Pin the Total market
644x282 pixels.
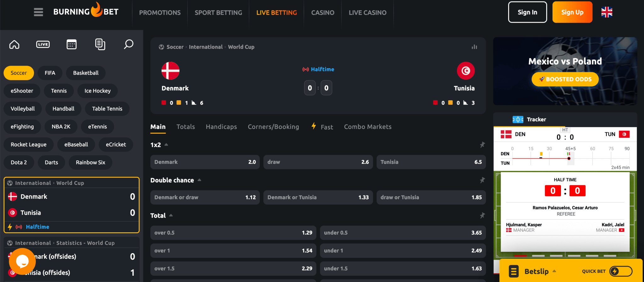tap(482, 215)
